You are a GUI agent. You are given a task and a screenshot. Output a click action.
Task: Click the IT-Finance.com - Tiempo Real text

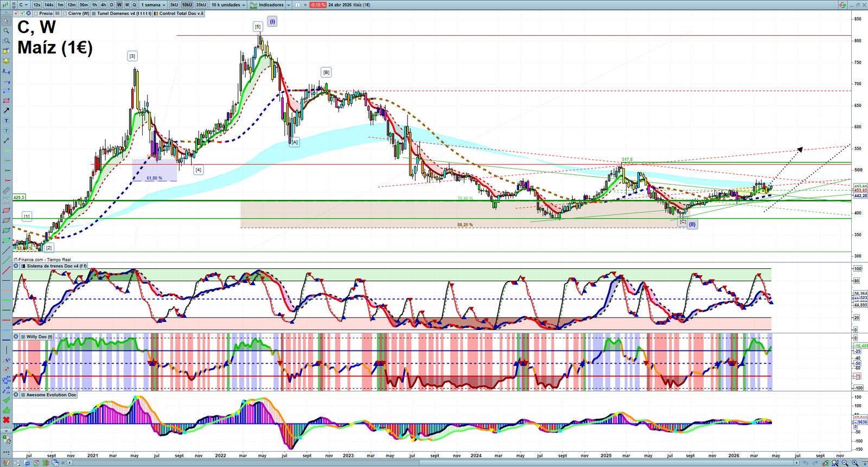42,260
